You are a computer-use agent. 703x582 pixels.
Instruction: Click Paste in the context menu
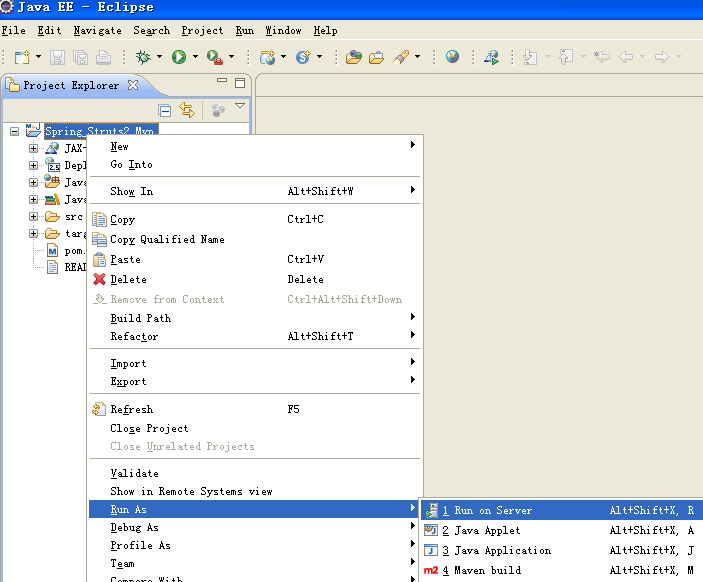click(x=255, y=260)
